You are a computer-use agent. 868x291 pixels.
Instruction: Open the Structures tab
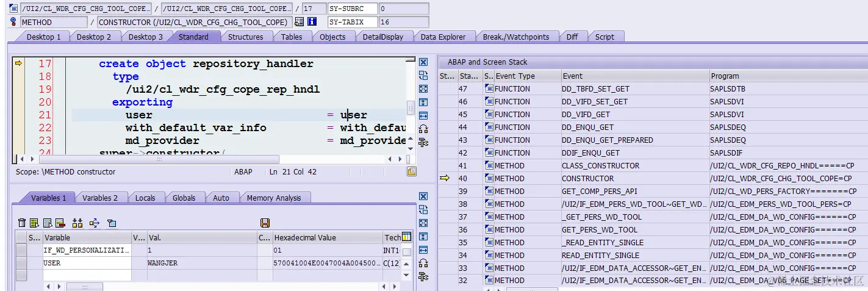coord(245,37)
